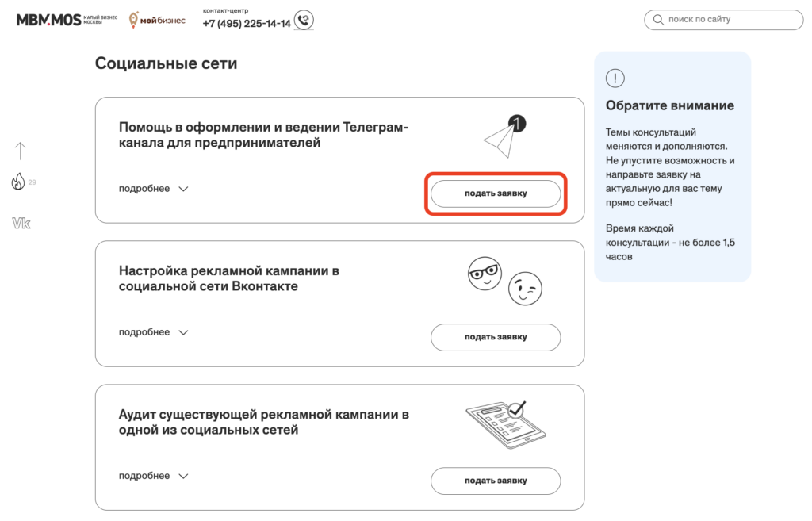This screenshot has height=521, width=812.
Task: Open the Vk social link icon
Action: [x=21, y=224]
